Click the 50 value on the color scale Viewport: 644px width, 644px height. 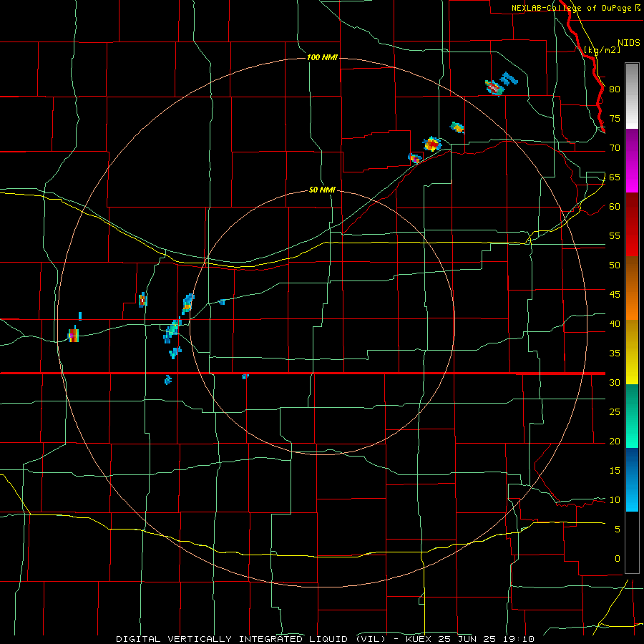615,265
